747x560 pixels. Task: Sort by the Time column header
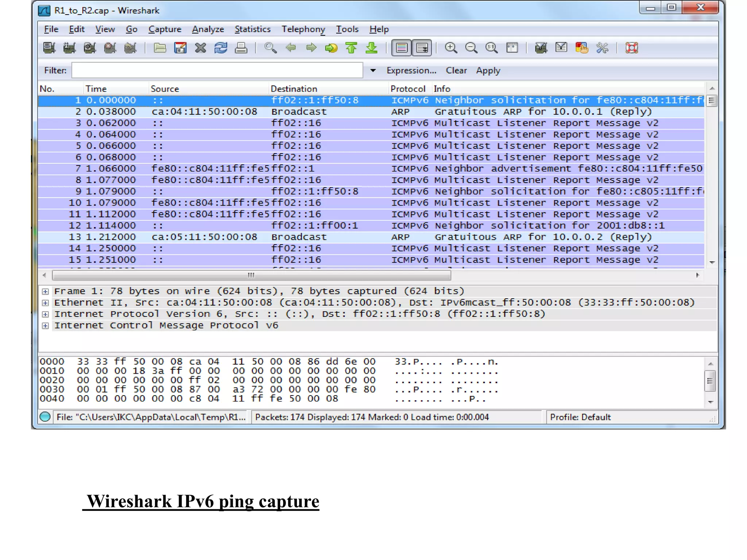point(116,89)
